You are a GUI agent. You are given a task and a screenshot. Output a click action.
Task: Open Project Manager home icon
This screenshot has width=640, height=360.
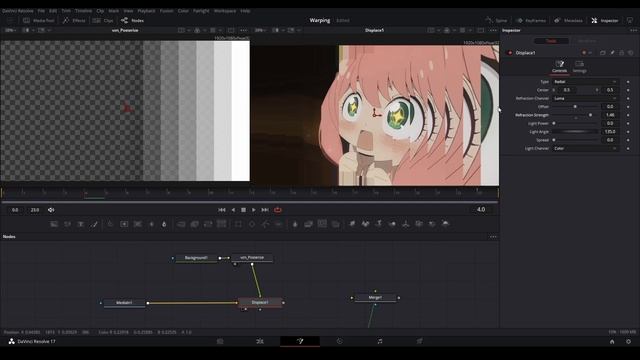pos(612,342)
